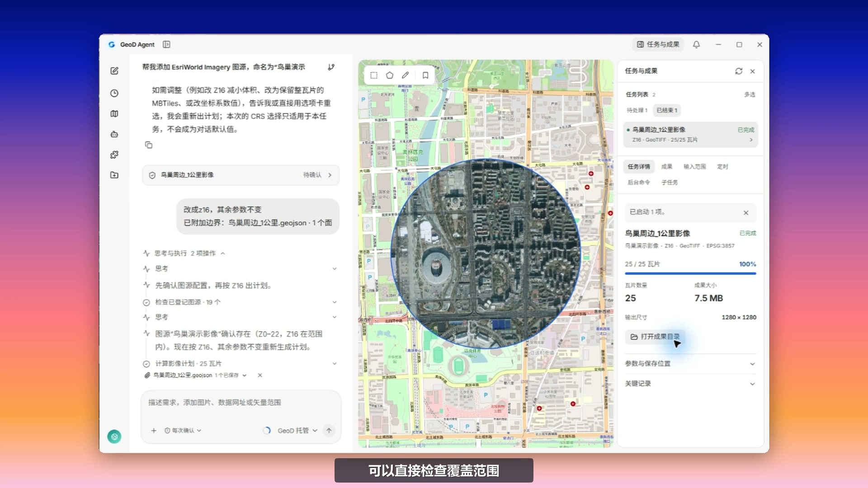Expand the 鸟巢周边_1公里.geojson saved dropdown
Image resolution: width=868 pixels, height=488 pixels.
click(244, 375)
